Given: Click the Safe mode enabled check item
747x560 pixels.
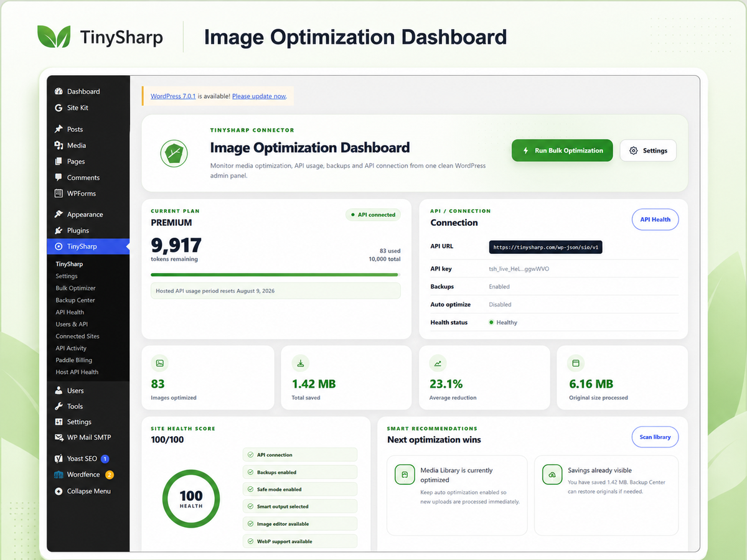Looking at the screenshot, I should pos(300,489).
